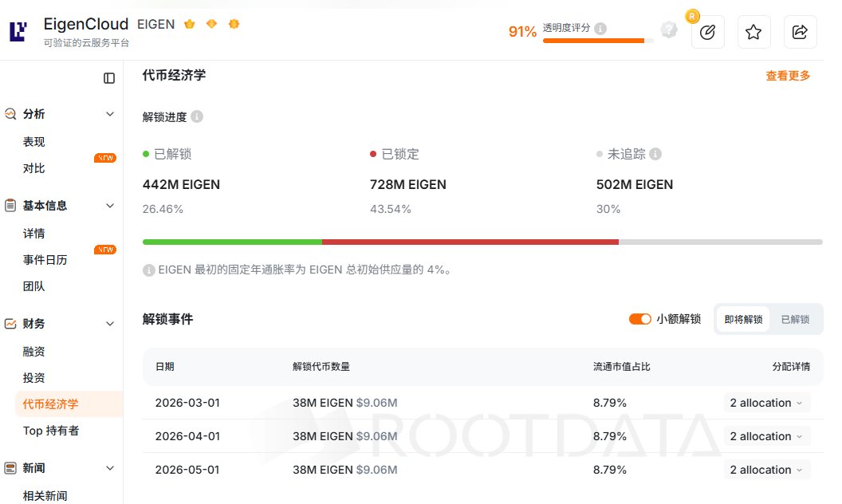Select the 即将解锁 tab
842x504 pixels.
point(742,318)
